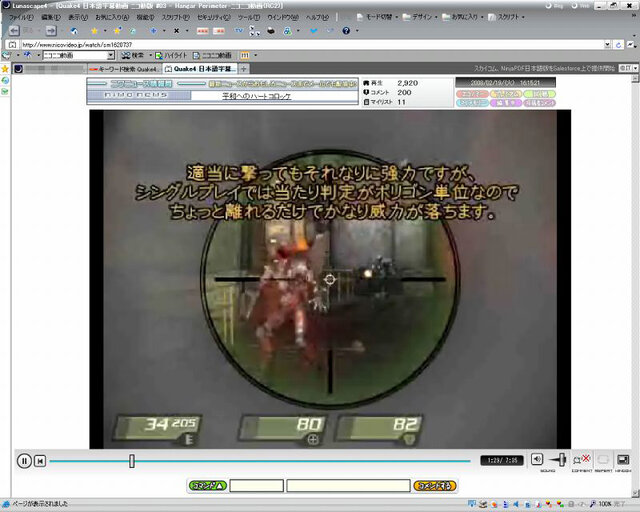
Task: Click the green コマンド button
Action: pos(207,486)
